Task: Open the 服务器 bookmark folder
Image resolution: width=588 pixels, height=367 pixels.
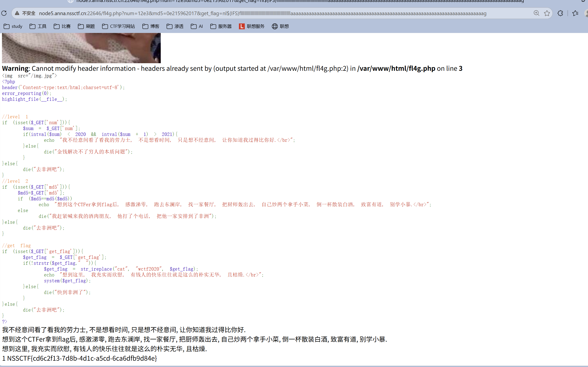Action: pyautogui.click(x=221, y=26)
